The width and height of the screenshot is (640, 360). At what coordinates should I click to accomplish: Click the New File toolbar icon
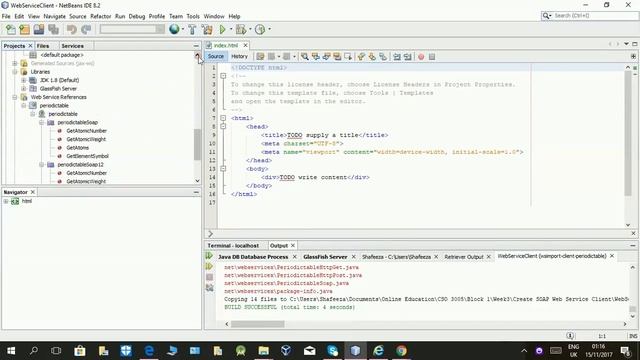(x=11, y=29)
